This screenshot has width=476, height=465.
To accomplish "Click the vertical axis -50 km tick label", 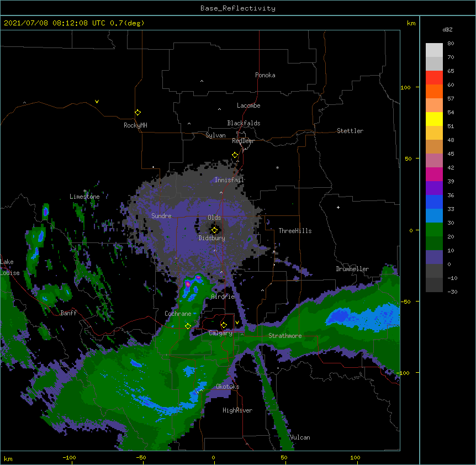I will 405,302.
